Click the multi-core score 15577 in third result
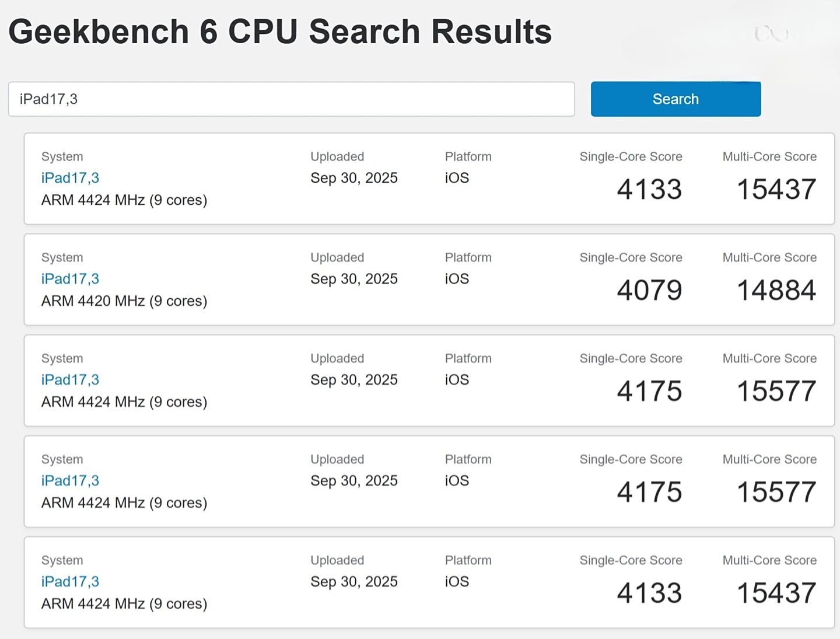840x639 pixels. coord(775,392)
